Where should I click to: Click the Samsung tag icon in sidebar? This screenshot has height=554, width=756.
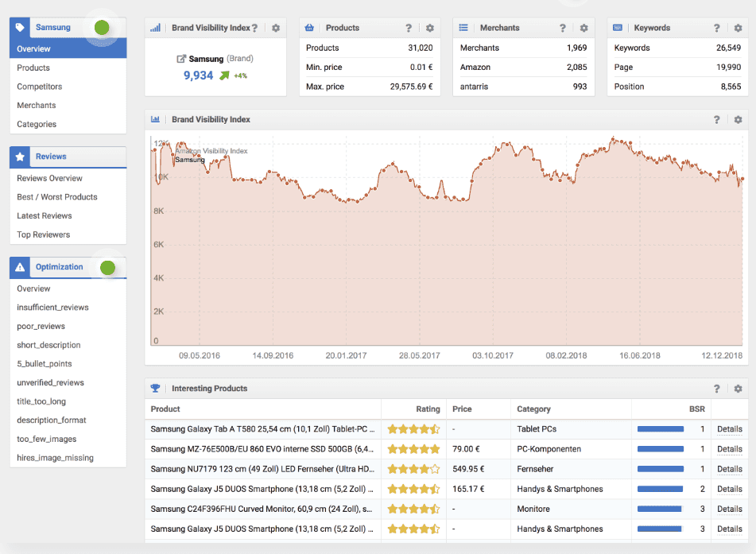(x=20, y=28)
